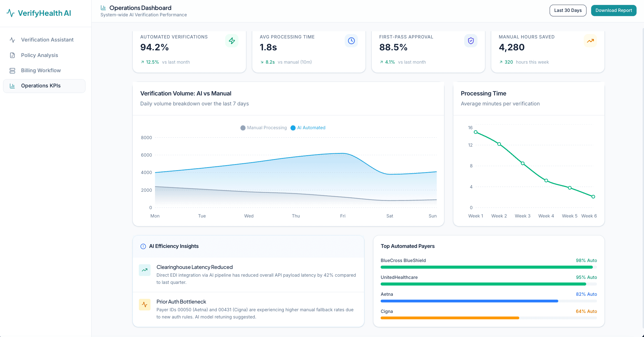Click the VerifyHealth AI pulse logo

pyautogui.click(x=11, y=13)
